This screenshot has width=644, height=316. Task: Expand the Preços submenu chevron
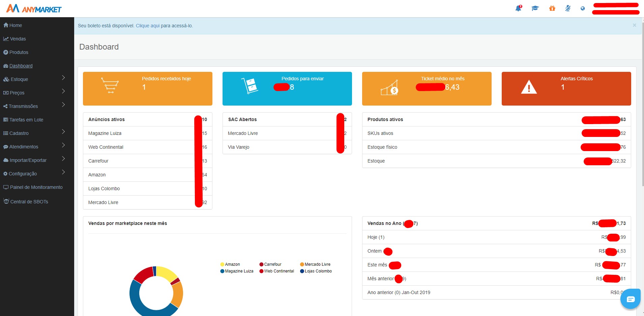pos(63,91)
